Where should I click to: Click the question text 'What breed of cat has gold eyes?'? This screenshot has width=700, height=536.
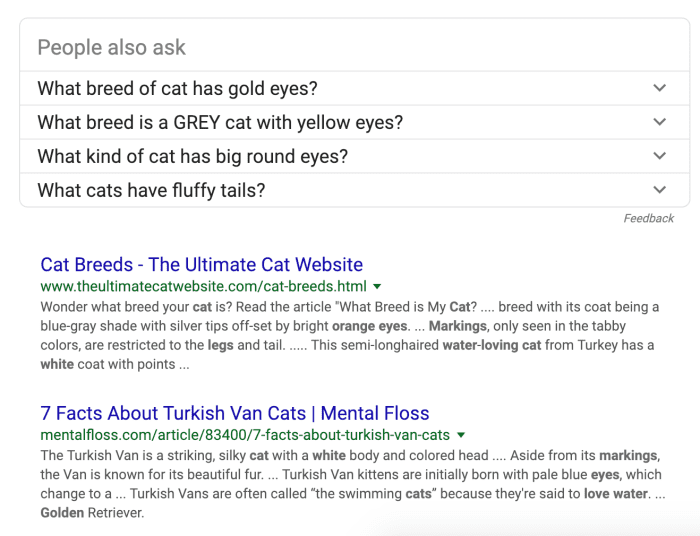click(x=177, y=89)
